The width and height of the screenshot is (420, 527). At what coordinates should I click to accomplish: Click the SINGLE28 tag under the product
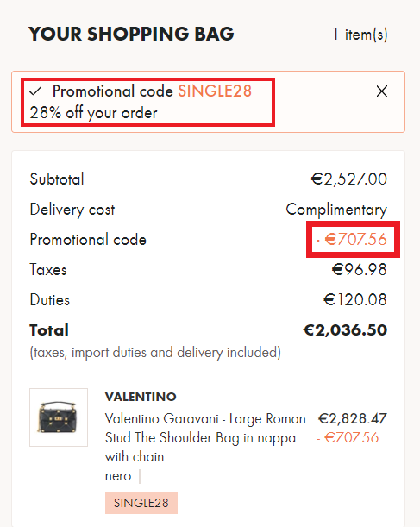(x=141, y=503)
